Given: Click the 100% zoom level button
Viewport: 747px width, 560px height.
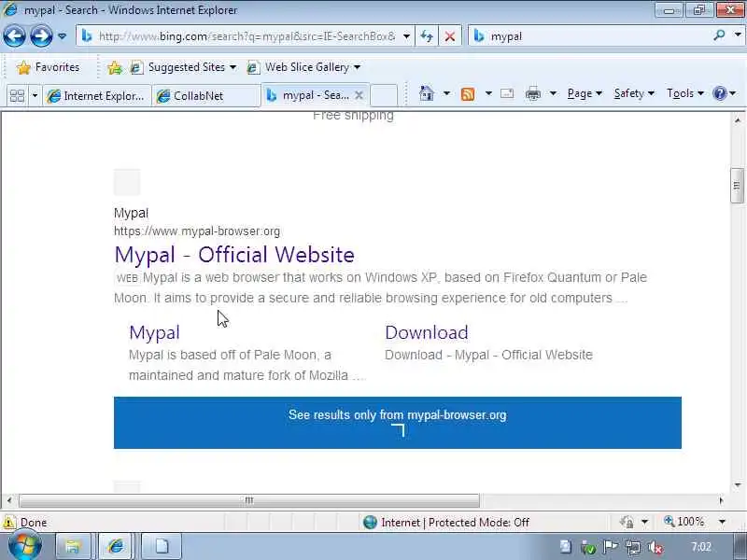Looking at the screenshot, I should tap(684, 522).
